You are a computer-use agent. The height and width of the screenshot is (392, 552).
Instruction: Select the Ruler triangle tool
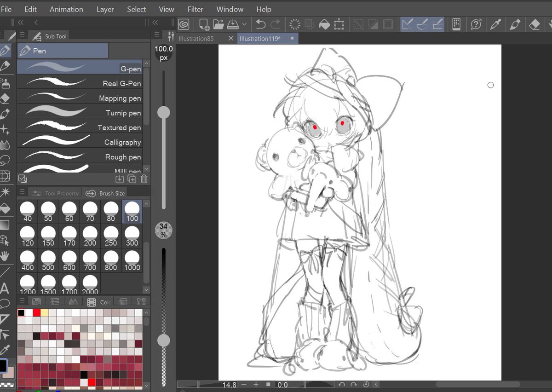[5, 318]
